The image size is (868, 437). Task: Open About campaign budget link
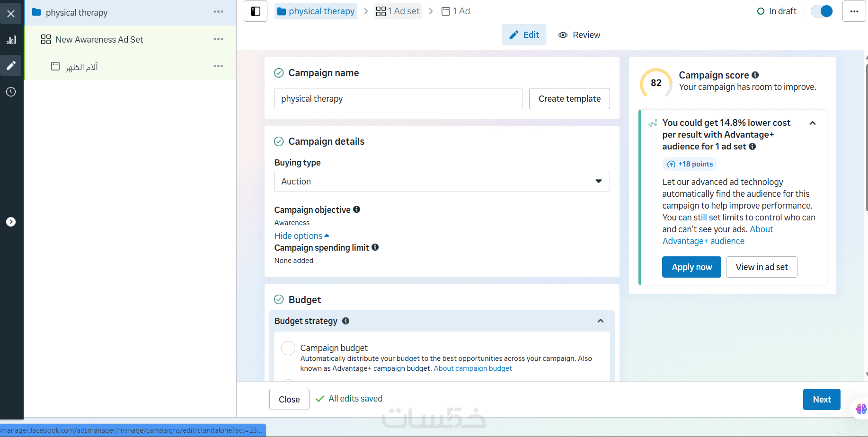tap(473, 368)
